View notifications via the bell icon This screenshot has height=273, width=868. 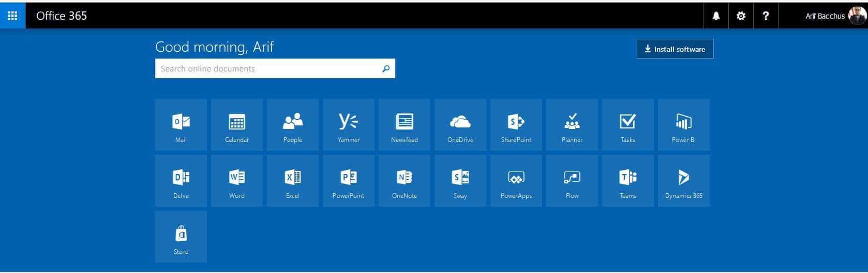click(x=716, y=16)
